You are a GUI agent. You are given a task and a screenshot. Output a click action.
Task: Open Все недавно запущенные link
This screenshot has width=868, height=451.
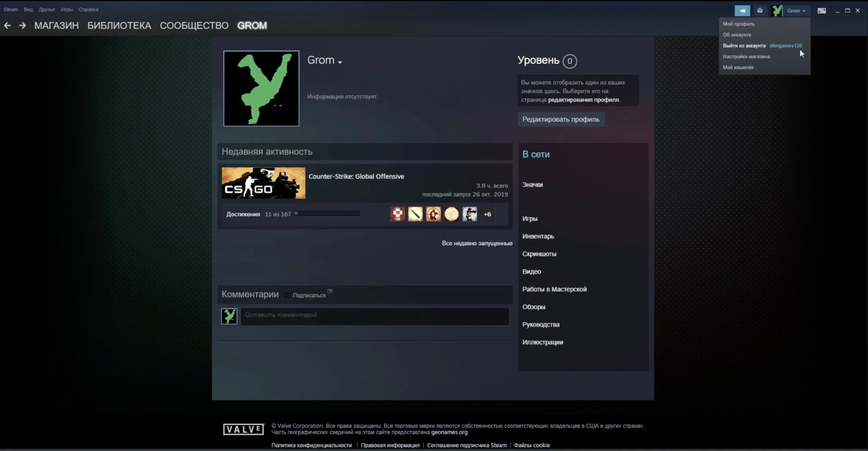pos(477,243)
